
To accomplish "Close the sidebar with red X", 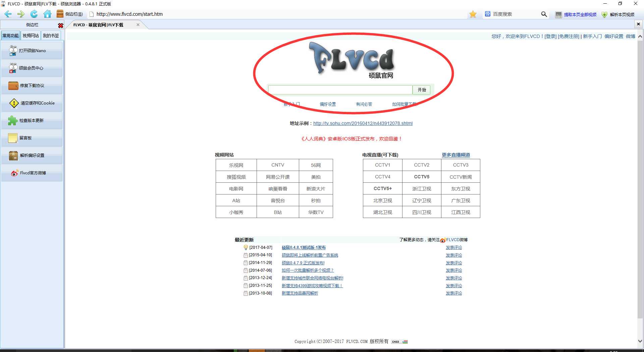I will pos(60,25).
